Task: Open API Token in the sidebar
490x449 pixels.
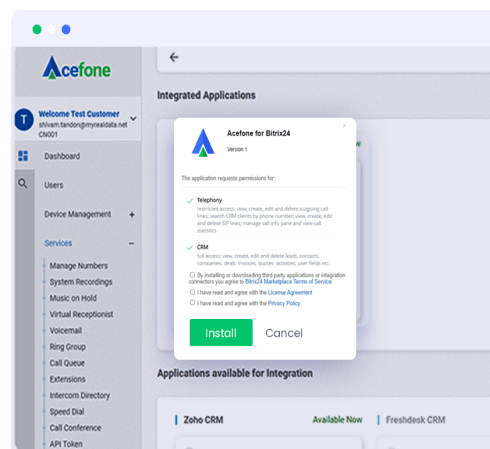Action: (x=66, y=444)
